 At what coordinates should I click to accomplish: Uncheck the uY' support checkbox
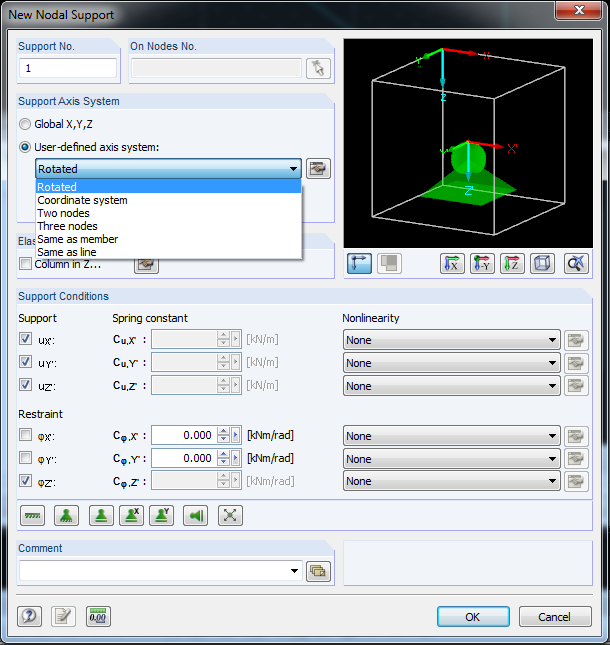pyautogui.click(x=26, y=362)
